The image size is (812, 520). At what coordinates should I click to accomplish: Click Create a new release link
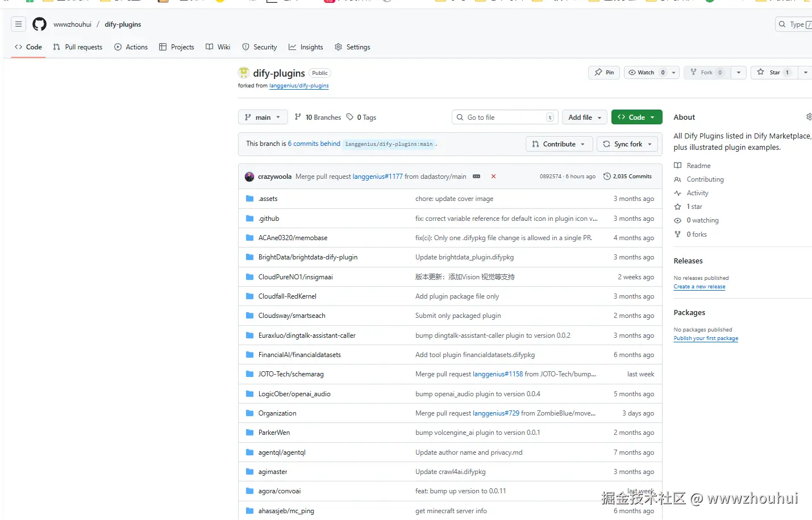click(699, 287)
